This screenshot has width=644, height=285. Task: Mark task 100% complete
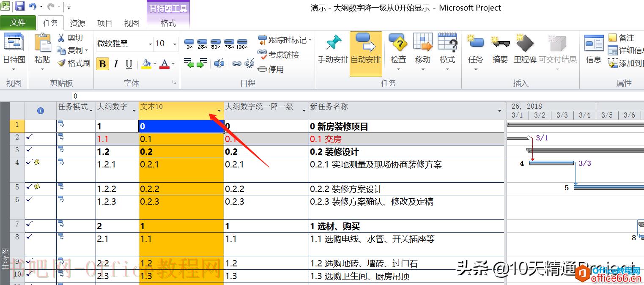(242, 43)
